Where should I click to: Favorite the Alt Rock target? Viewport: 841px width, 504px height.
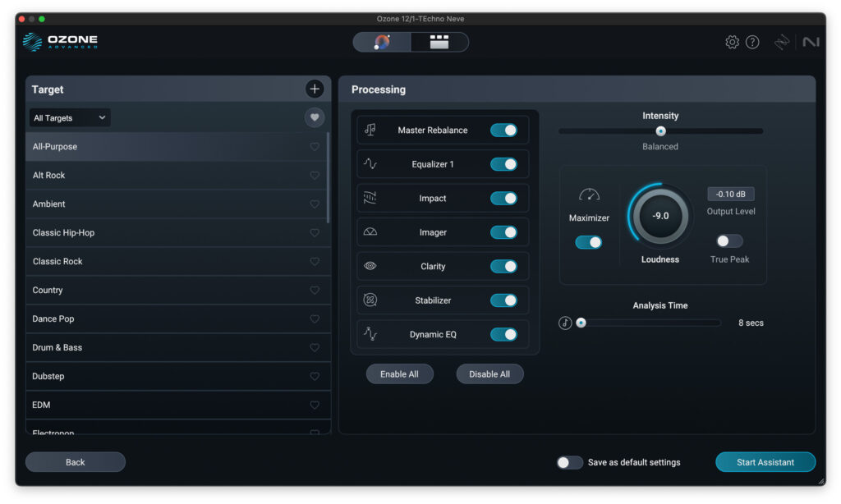click(315, 176)
